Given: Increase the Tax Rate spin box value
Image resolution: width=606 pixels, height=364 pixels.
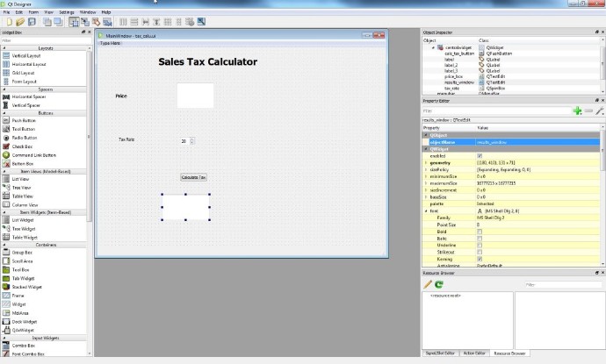Looking at the screenshot, I should point(192,139).
